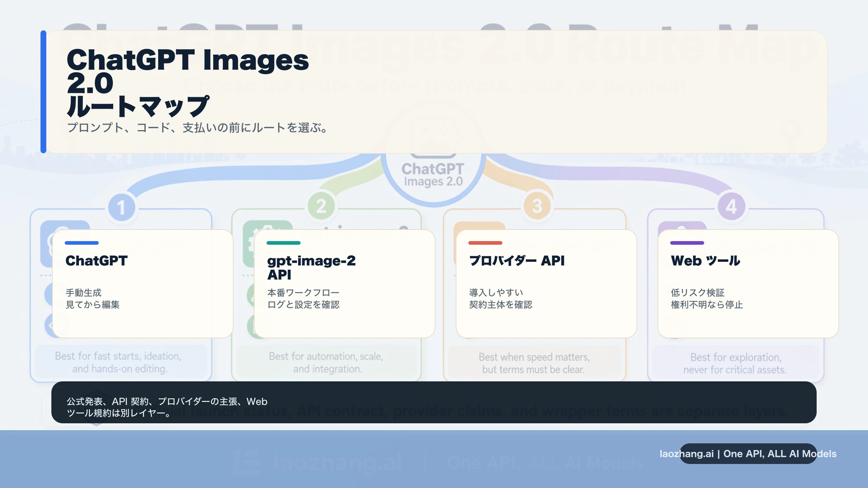
Task: Click the faded laozhang.ai logo in footer
Action: click(x=247, y=462)
